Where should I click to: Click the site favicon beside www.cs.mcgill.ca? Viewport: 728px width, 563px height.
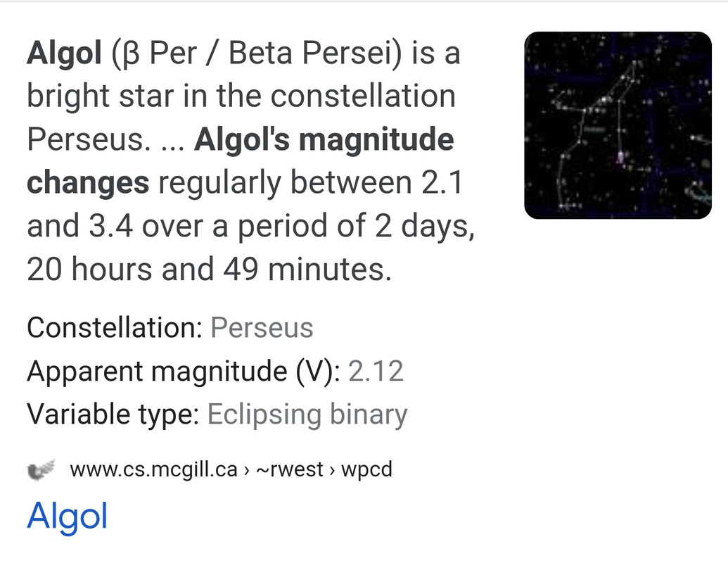41,469
